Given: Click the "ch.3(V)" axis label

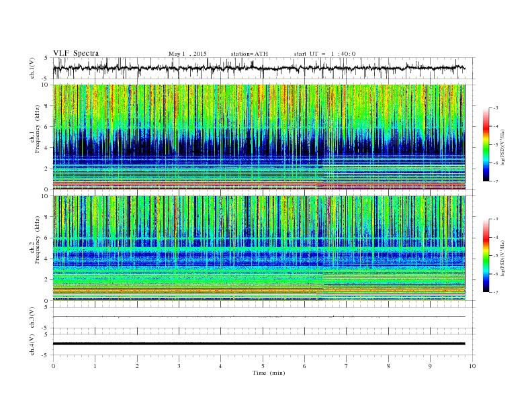Looking at the screenshot, I should point(32,318).
